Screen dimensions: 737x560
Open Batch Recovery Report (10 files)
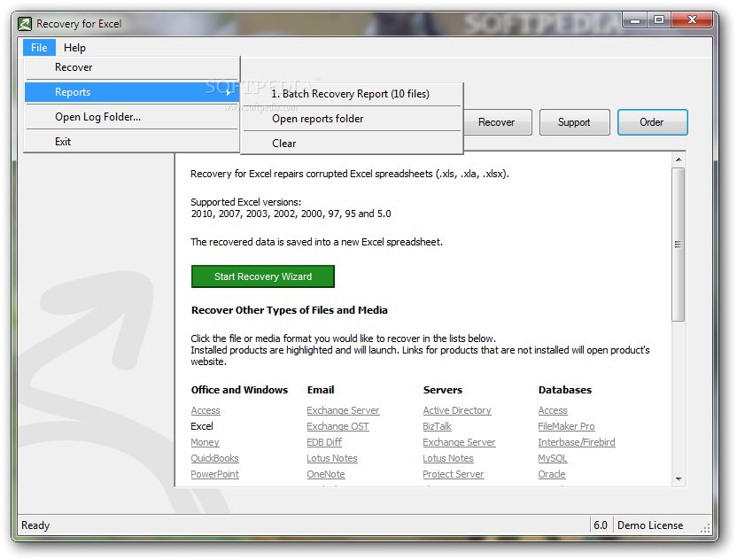(352, 94)
